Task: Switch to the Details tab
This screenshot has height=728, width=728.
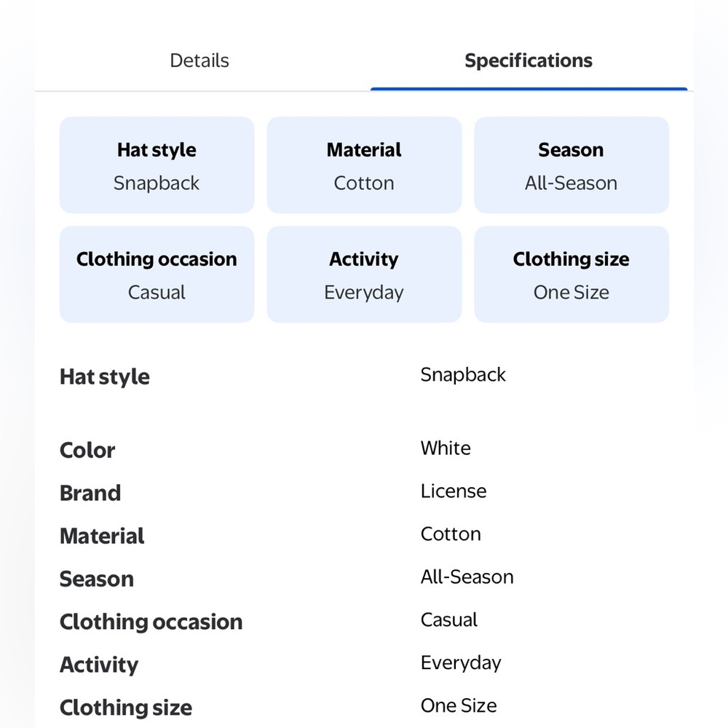Action: [x=199, y=61]
